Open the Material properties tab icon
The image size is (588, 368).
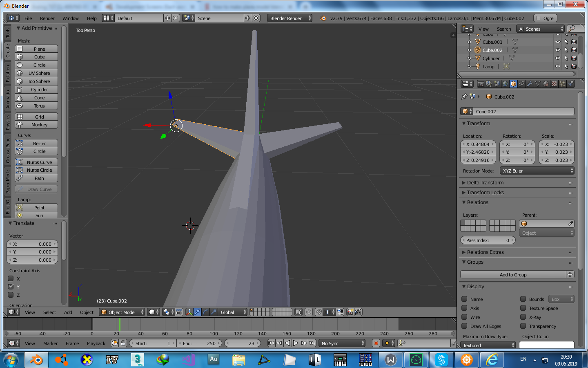pos(546,84)
